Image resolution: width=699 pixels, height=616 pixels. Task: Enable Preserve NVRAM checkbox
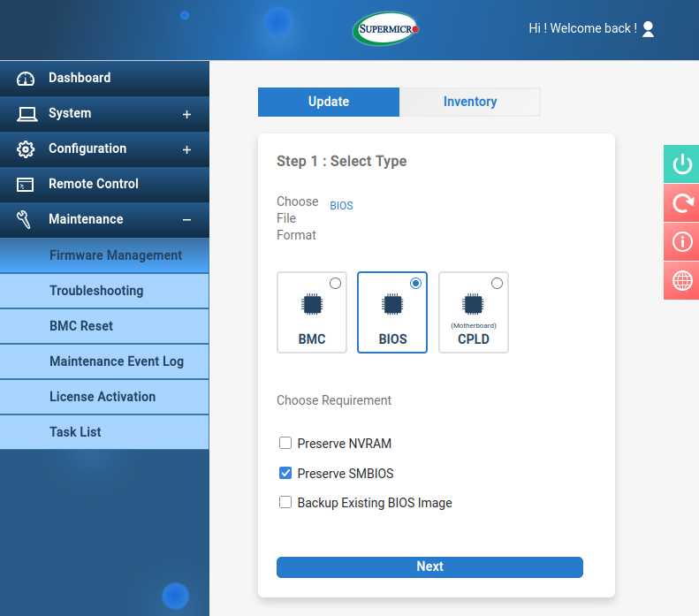click(285, 443)
